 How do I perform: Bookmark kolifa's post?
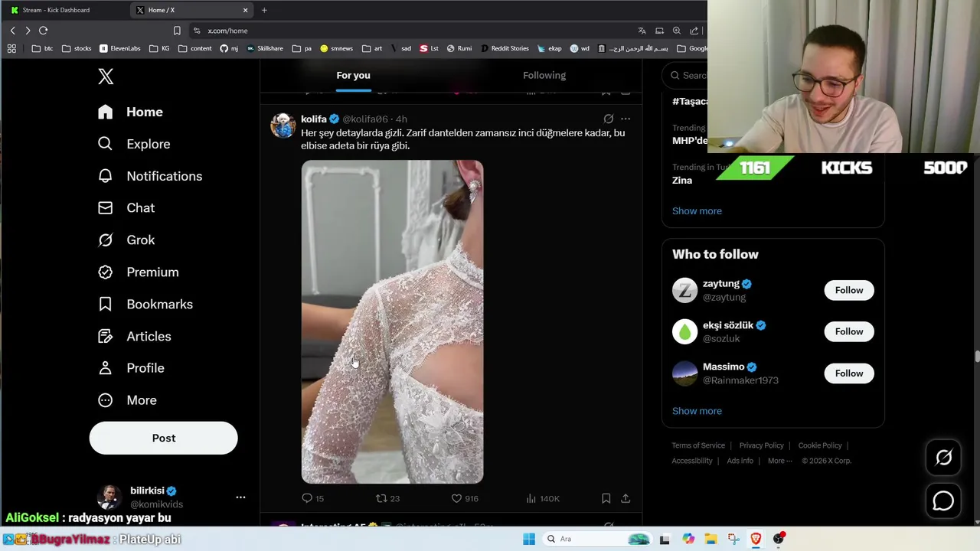coord(606,498)
